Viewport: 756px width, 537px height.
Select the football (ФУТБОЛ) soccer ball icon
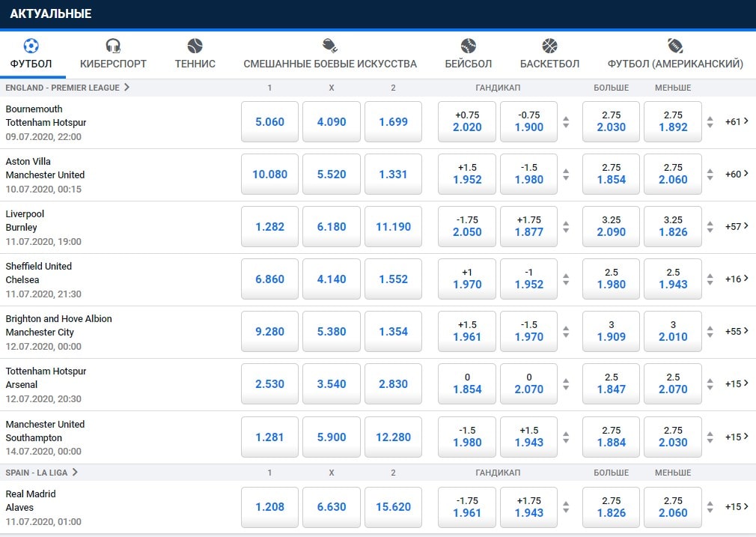(31, 46)
